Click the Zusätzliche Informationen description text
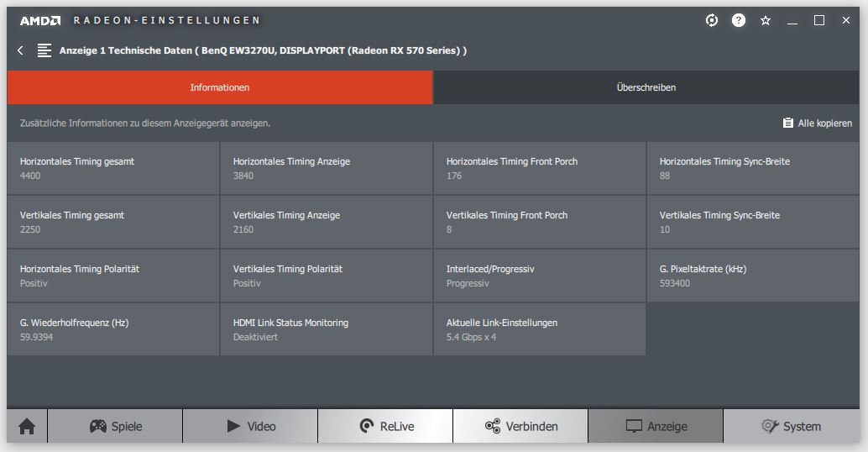The image size is (868, 452). 145,123
